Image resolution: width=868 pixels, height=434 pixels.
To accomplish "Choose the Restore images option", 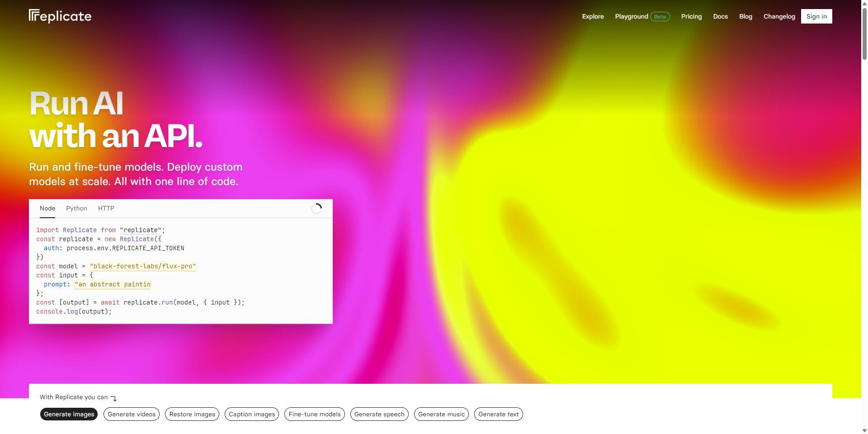I will (x=192, y=414).
